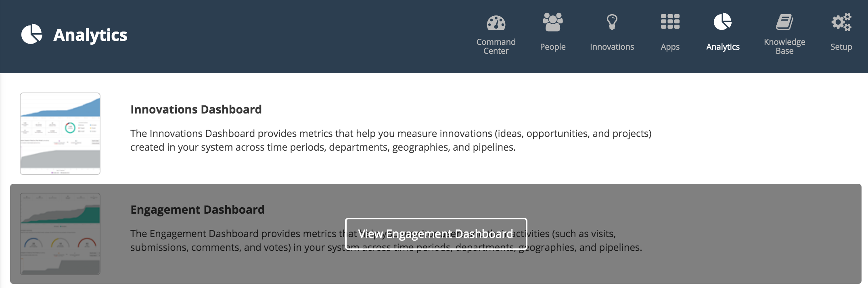Click the Analytics pie logo in header

coord(32,34)
